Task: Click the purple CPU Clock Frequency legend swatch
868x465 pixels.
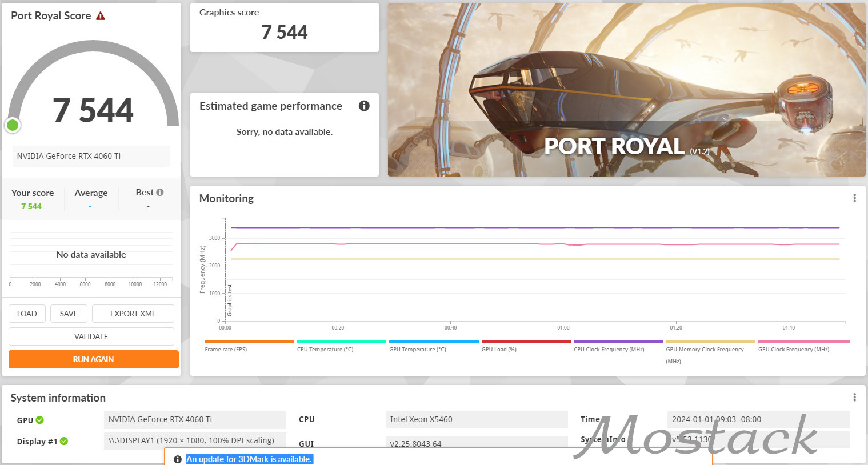Action: [x=618, y=342]
